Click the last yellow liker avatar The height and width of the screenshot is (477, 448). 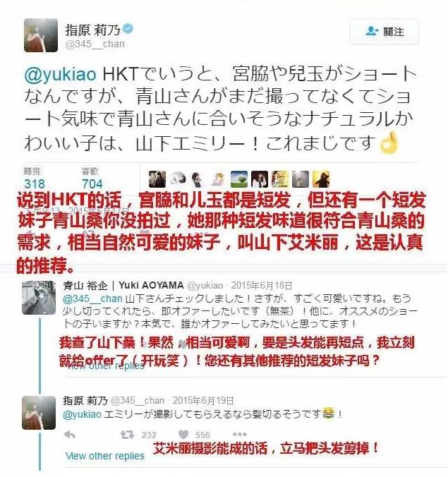click(x=321, y=179)
